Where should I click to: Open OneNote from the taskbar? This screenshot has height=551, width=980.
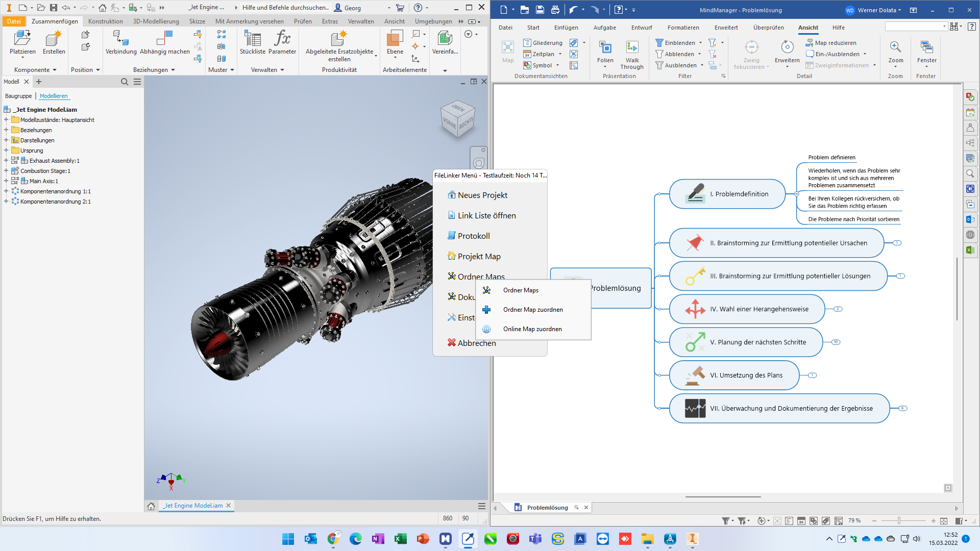pyautogui.click(x=378, y=539)
